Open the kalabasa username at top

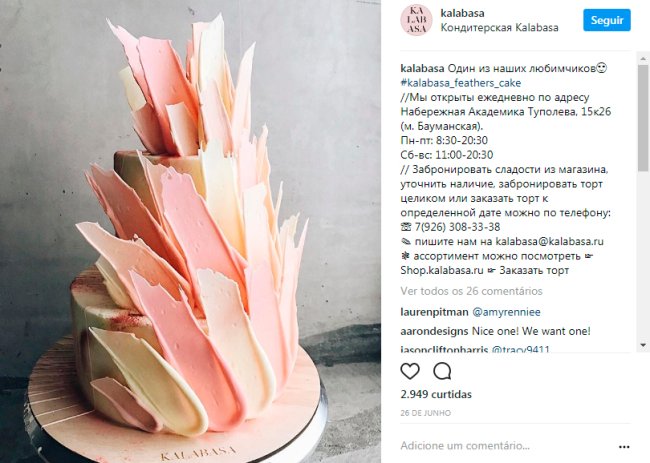click(x=462, y=13)
